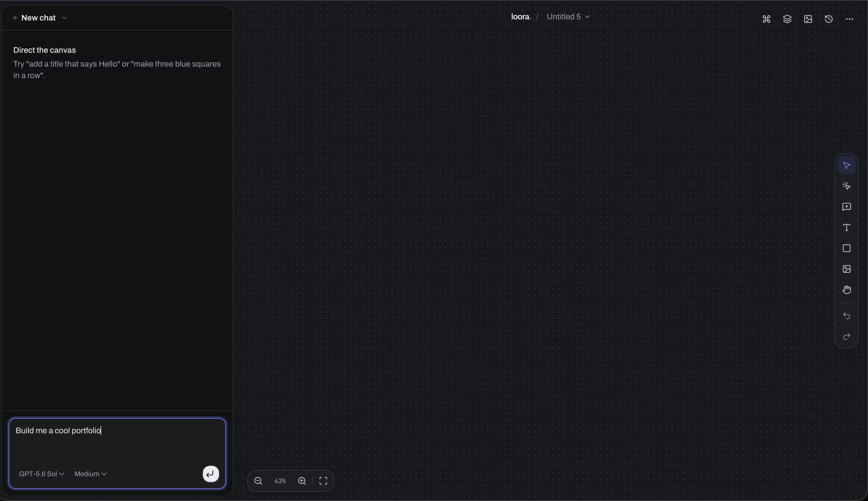Open the image assets icon in top bar
868x501 pixels.
pyautogui.click(x=808, y=19)
